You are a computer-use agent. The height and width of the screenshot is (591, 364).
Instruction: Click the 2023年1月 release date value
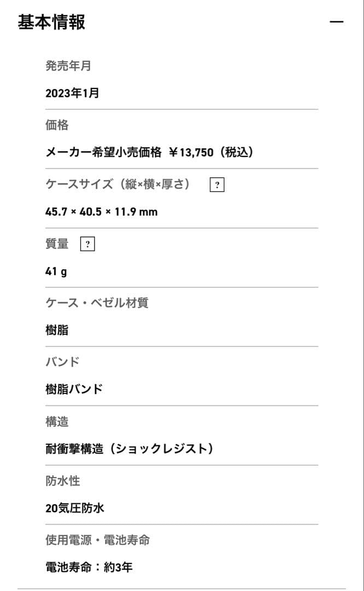tap(72, 93)
